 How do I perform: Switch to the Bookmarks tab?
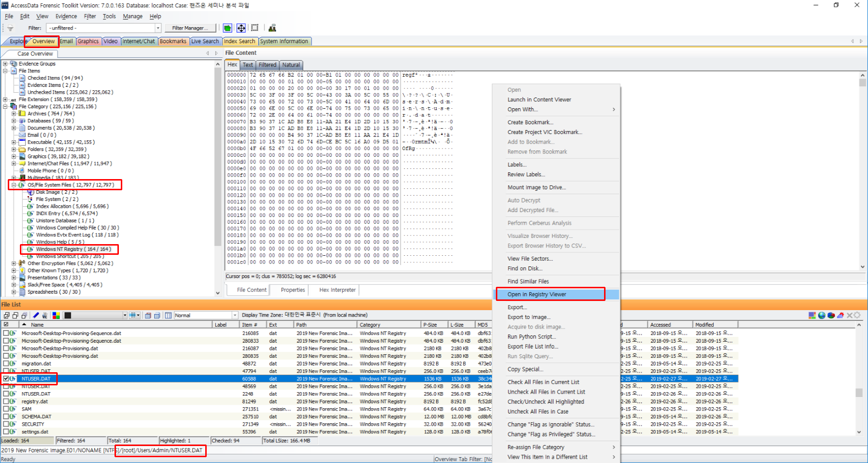tap(173, 41)
